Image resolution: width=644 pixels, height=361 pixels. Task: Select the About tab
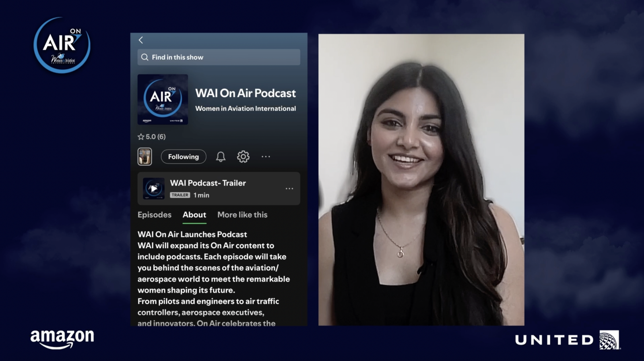(194, 215)
